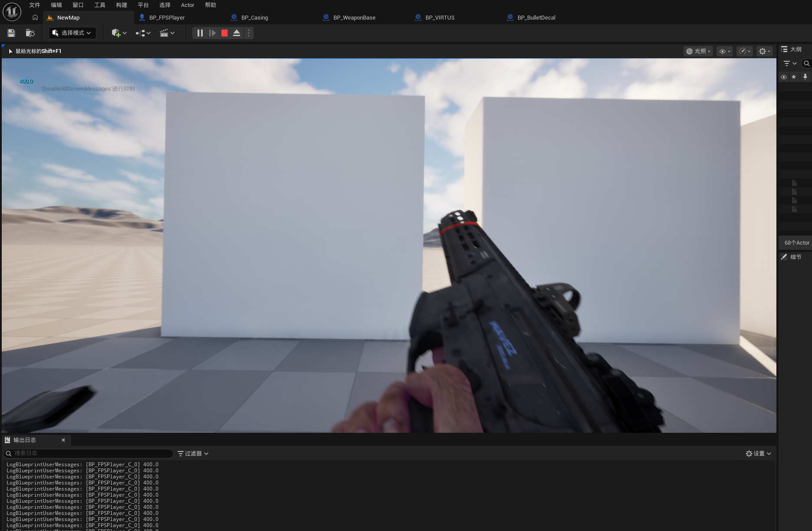Pause the play-in-editor simulation
The height and width of the screenshot is (531, 812).
tap(200, 33)
